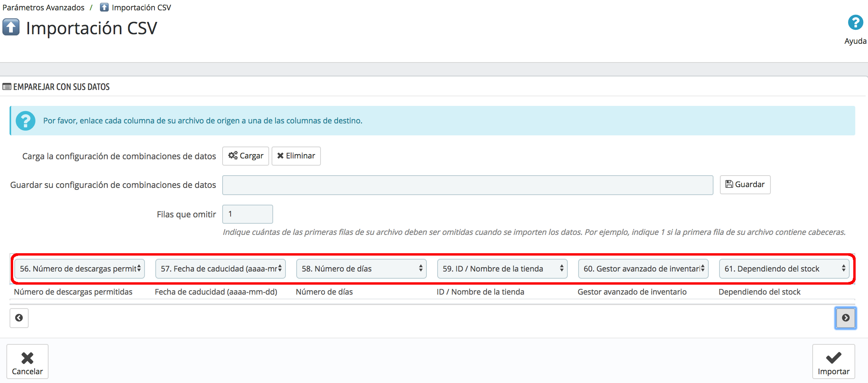Click the Cargar configuration button
The width and height of the screenshot is (868, 383).
(246, 156)
